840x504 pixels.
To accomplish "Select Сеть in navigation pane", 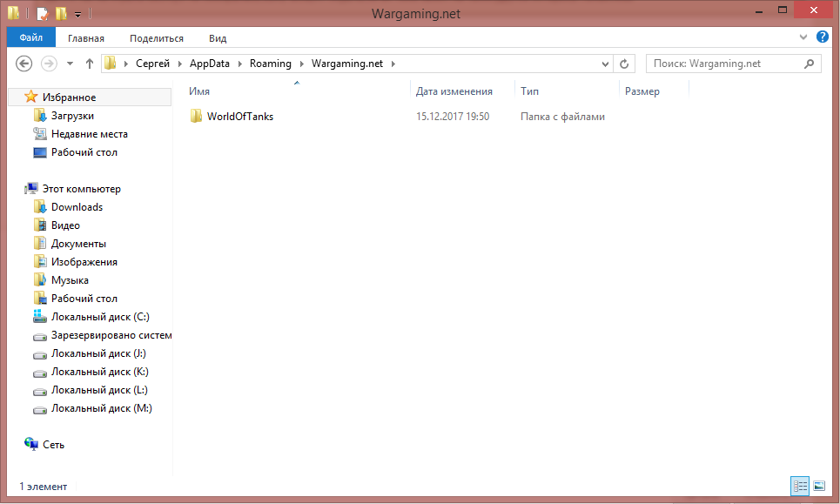I will pyautogui.click(x=53, y=445).
